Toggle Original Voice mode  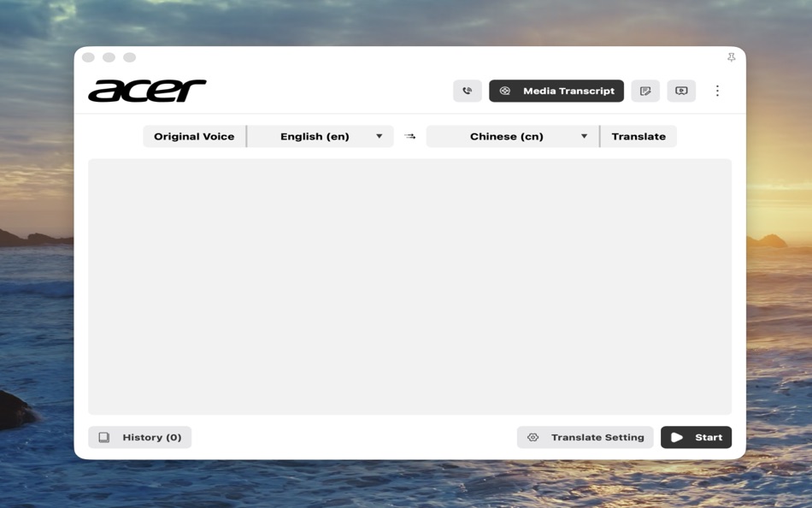click(x=193, y=136)
